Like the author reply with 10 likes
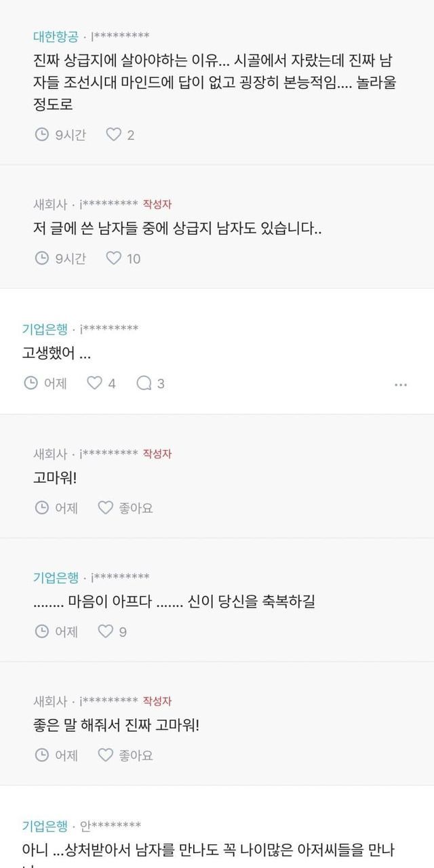The width and height of the screenshot is (434, 868). [x=114, y=258]
